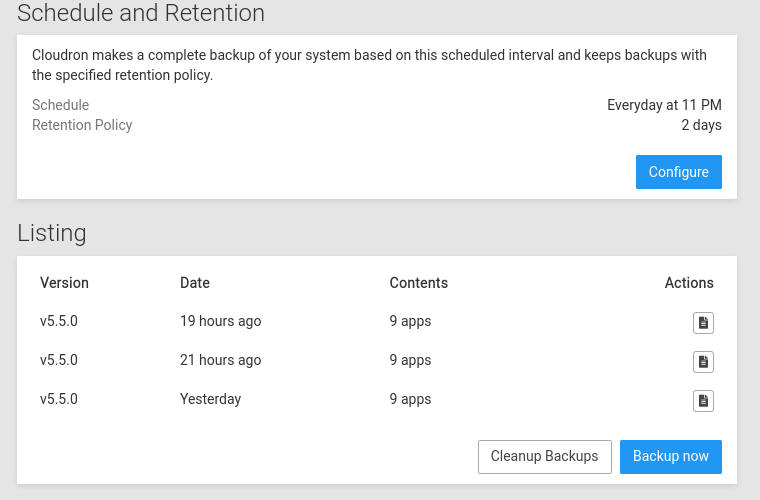Viewport: 760px width, 500px height.
Task: Click the Listing section heading
Action: click(x=52, y=234)
